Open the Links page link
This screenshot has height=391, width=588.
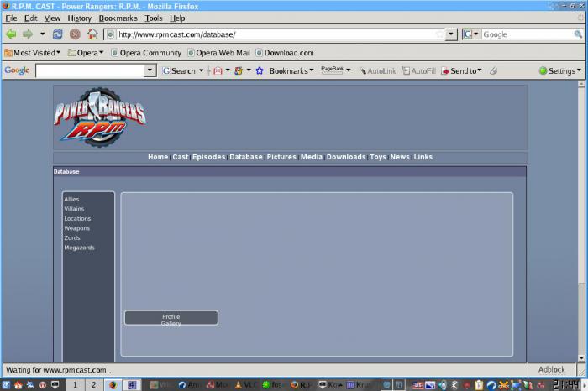[x=423, y=157]
